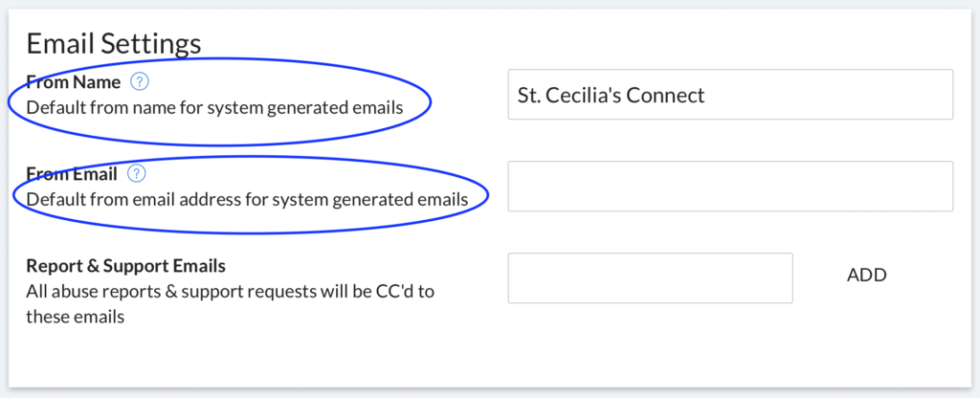This screenshot has height=398, width=980.
Task: Click the From Email label
Action: coord(71,174)
